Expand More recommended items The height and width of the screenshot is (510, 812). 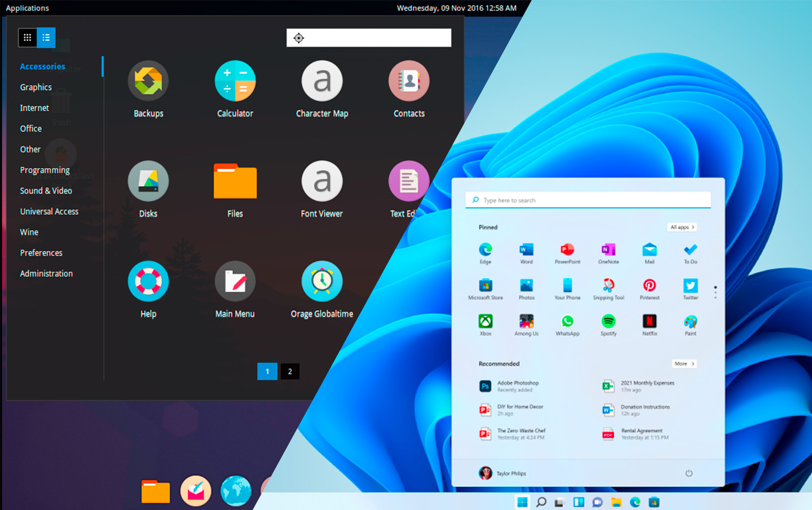(684, 364)
